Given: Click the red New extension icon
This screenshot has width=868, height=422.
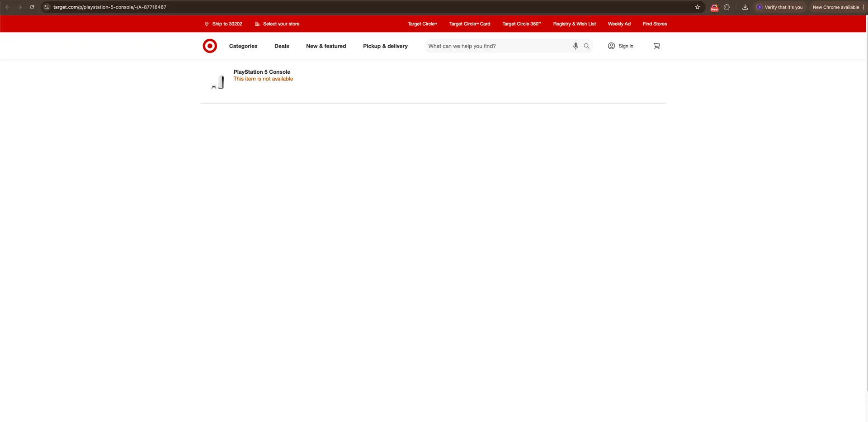Looking at the screenshot, I should 714,7.
